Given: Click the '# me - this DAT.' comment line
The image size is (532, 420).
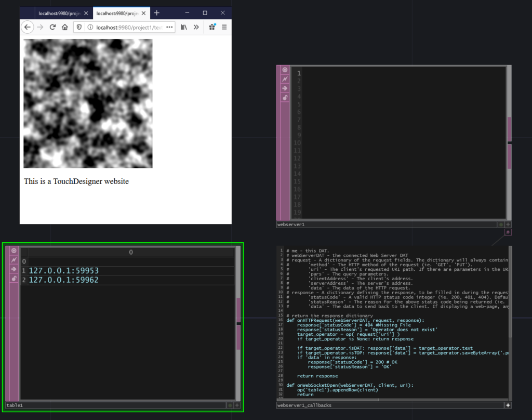Looking at the screenshot, I should tap(308, 251).
